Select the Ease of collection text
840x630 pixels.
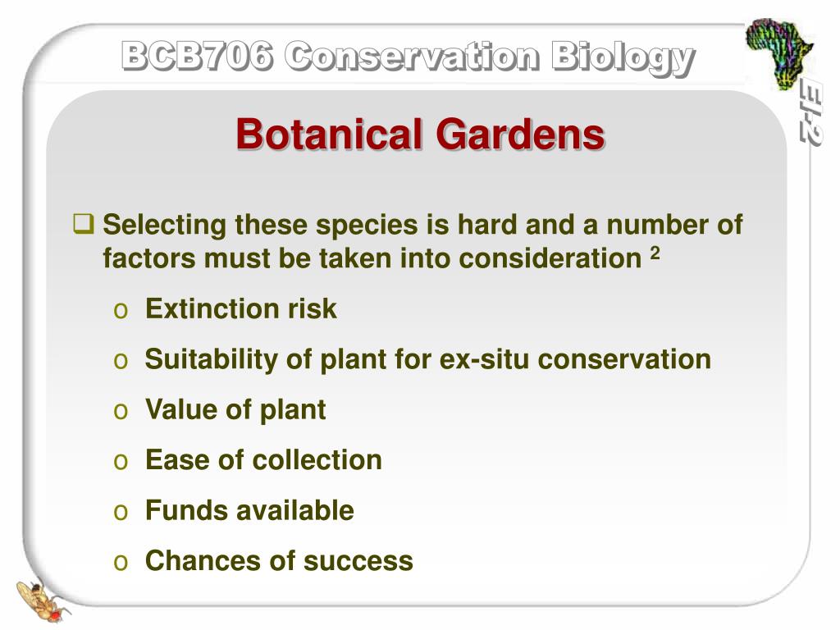pyautogui.click(x=263, y=460)
